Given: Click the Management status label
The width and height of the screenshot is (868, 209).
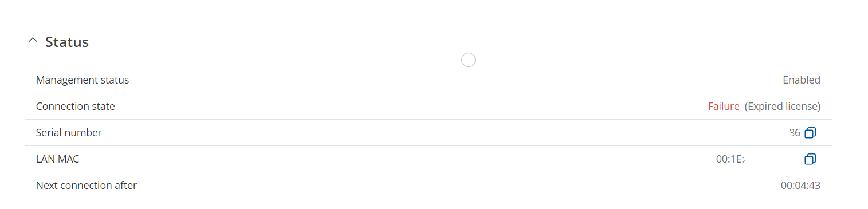Looking at the screenshot, I should pos(83,80).
